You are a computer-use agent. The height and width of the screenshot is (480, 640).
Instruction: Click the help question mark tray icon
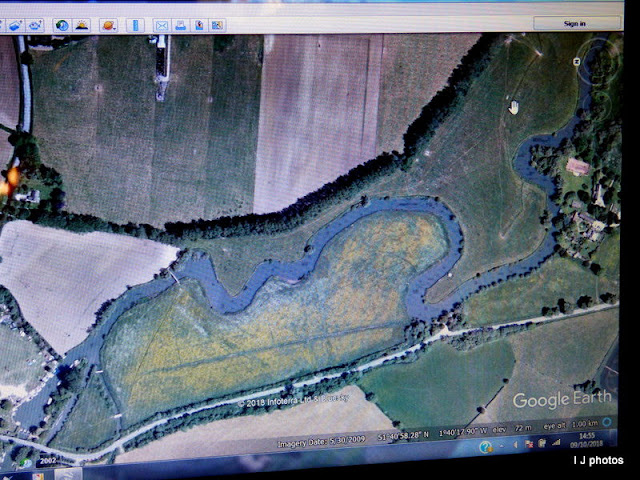coord(485,447)
